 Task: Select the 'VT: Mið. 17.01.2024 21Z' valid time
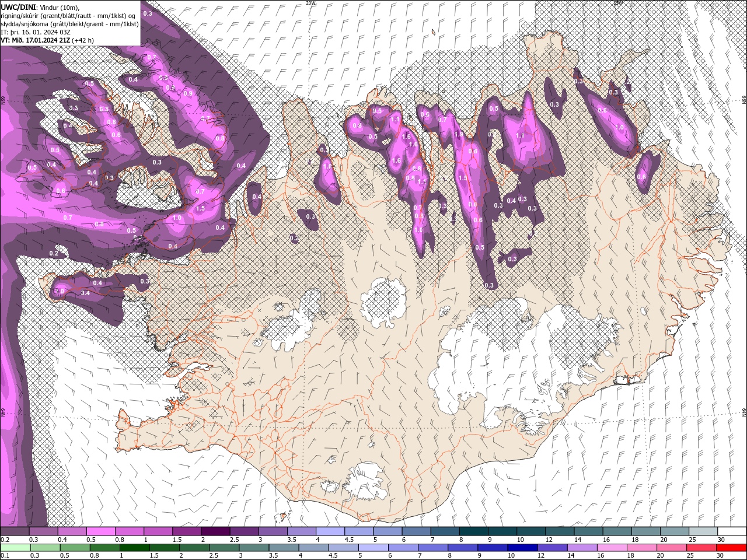click(36, 40)
